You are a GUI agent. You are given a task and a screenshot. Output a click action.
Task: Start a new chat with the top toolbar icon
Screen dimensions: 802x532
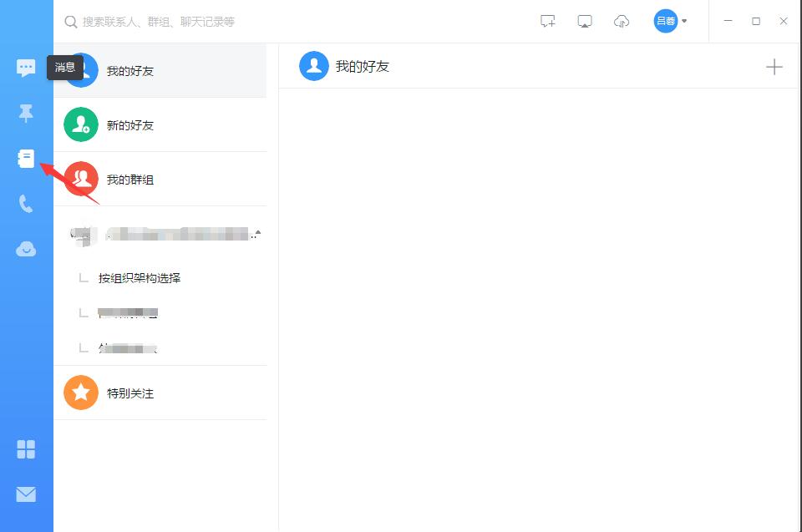[x=547, y=21]
